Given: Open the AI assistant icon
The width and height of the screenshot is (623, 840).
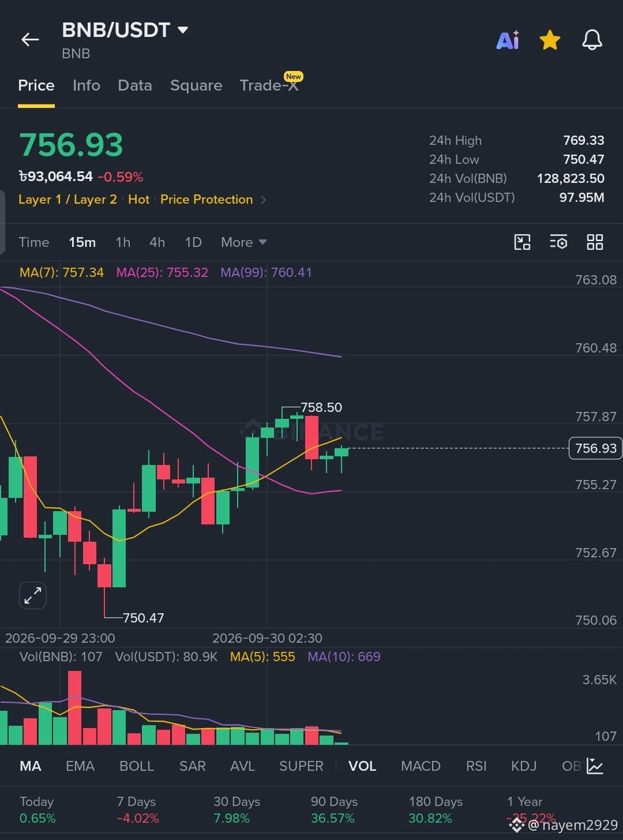Looking at the screenshot, I should [x=508, y=40].
